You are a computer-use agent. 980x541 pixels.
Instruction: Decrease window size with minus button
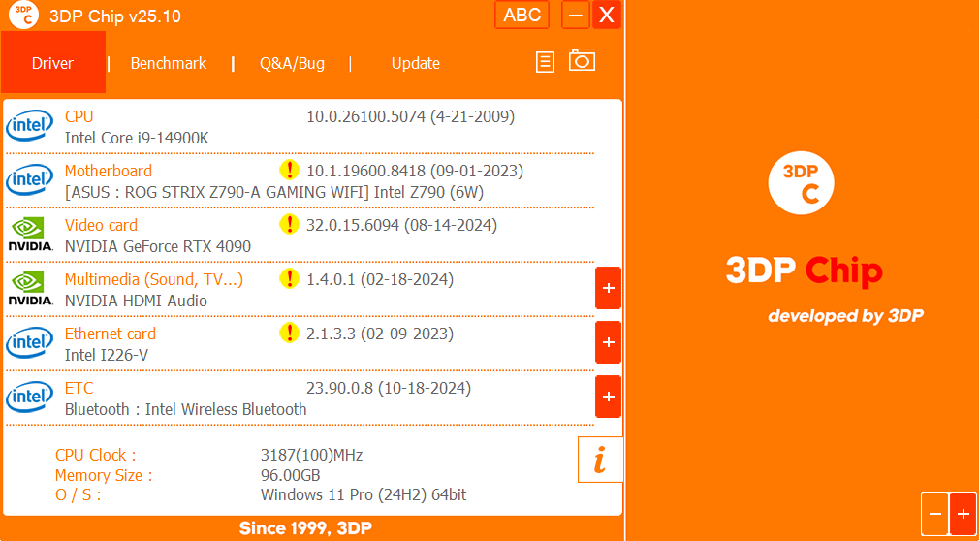tap(934, 514)
